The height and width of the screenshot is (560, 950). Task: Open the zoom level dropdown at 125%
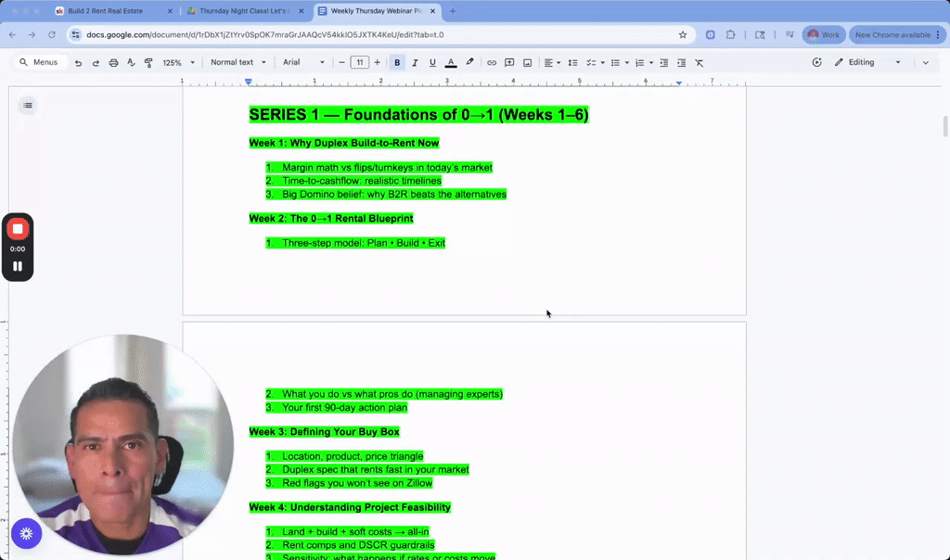click(x=179, y=62)
